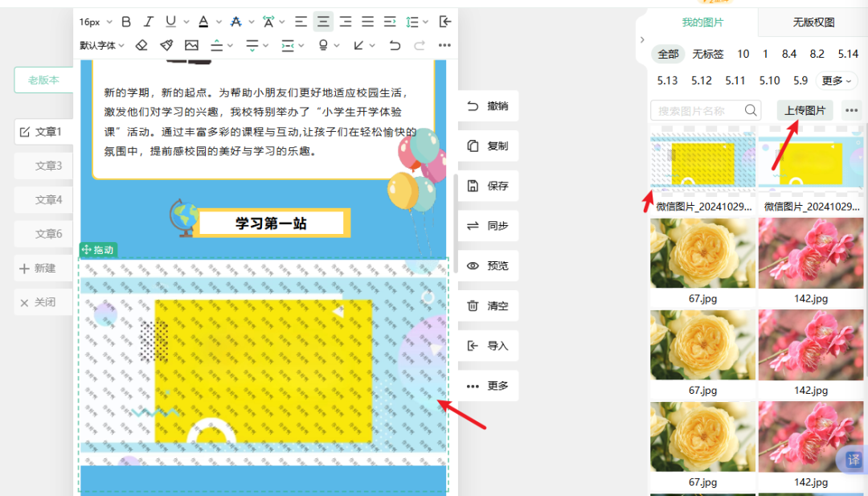The width and height of the screenshot is (868, 496).
Task: Open the three-dot menu beside 上传图片
Action: click(851, 111)
